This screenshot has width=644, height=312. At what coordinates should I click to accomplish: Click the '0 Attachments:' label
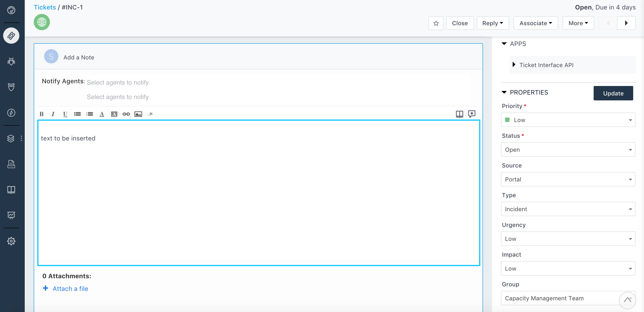click(67, 276)
